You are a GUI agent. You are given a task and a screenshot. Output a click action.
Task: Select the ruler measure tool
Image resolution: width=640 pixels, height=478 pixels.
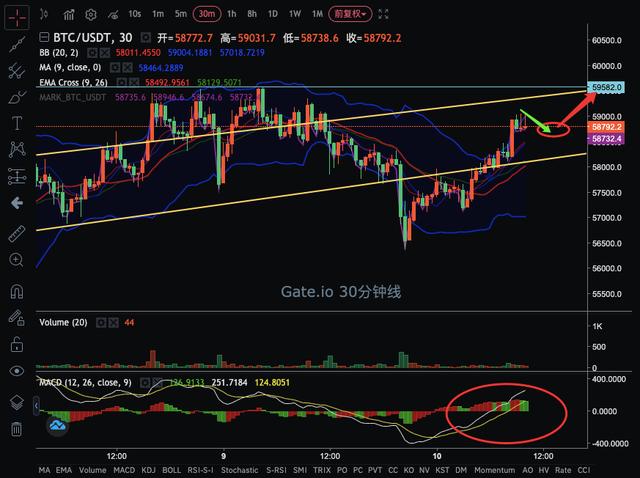tap(17, 233)
